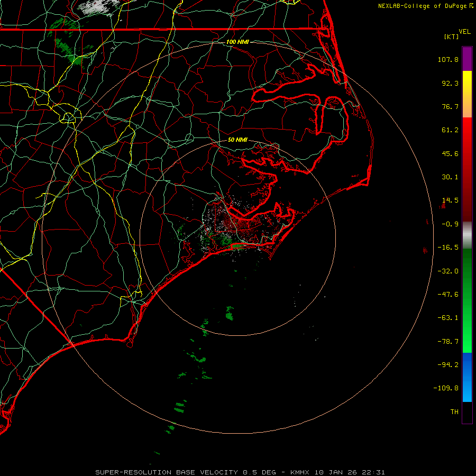Click the -78.7 velocity scale value
Screen dimensions: 476x476
click(x=448, y=342)
